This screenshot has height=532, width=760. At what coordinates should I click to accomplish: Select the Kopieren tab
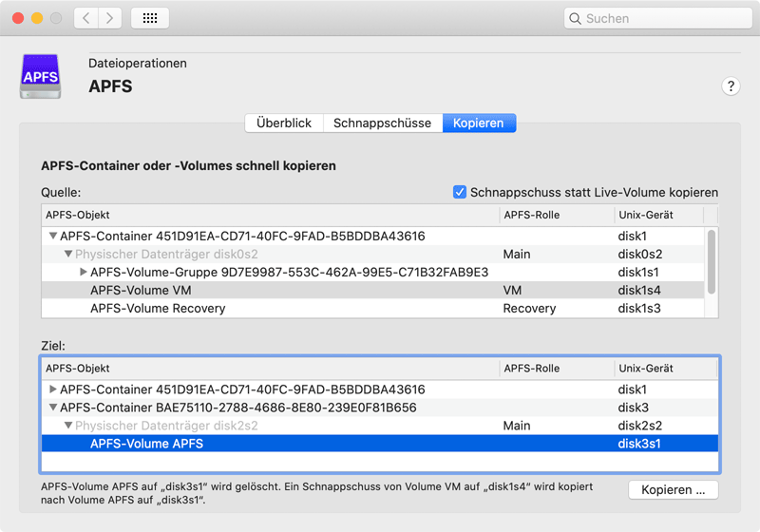[x=479, y=123]
